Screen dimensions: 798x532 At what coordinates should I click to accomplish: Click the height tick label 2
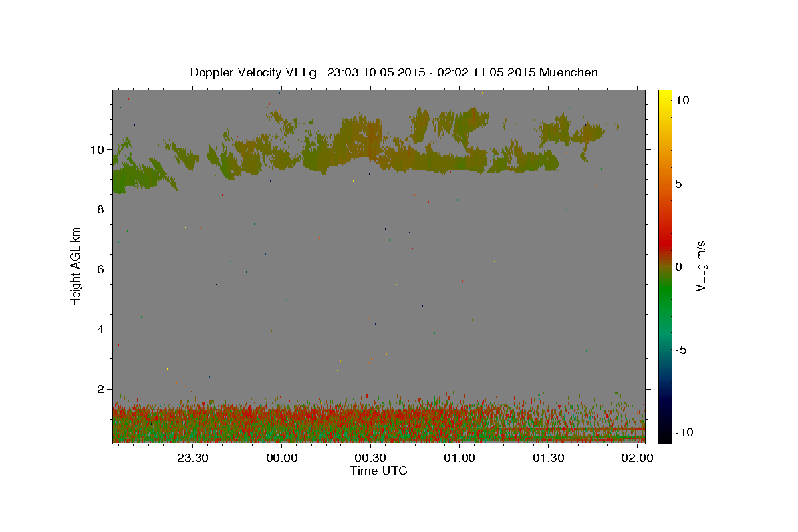(100, 389)
